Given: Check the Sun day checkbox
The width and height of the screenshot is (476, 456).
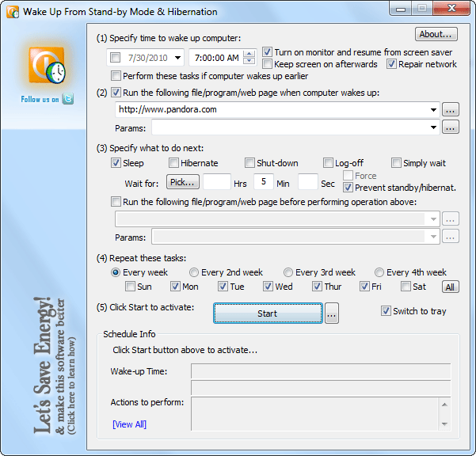Looking at the screenshot, I should click(130, 287).
